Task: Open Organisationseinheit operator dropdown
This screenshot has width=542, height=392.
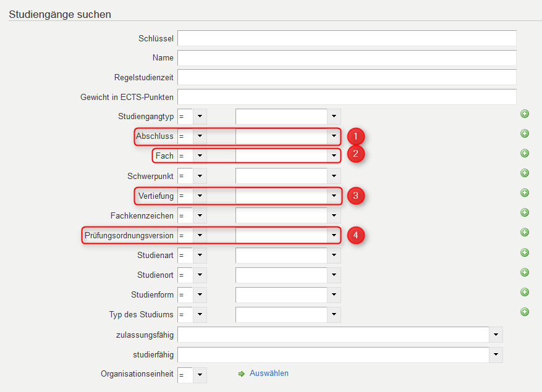Action: point(200,375)
